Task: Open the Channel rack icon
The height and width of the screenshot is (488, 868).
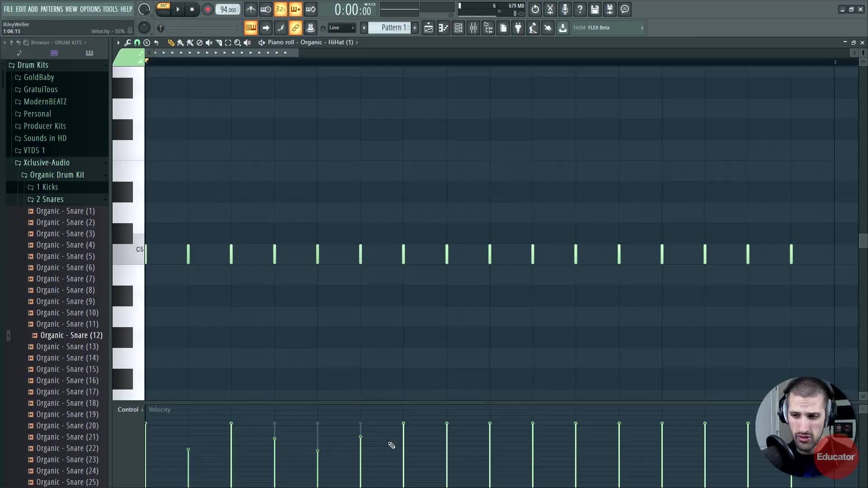Action: (x=458, y=28)
